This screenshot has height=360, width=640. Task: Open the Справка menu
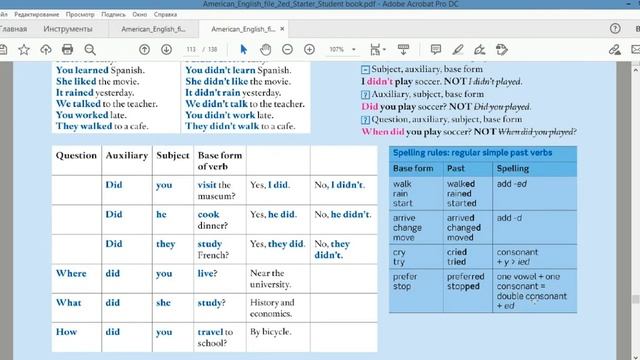click(x=165, y=14)
